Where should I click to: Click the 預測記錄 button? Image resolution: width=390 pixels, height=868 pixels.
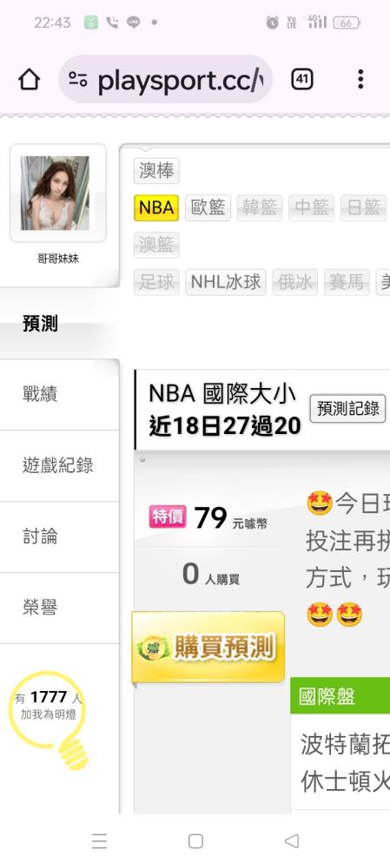coord(347,409)
